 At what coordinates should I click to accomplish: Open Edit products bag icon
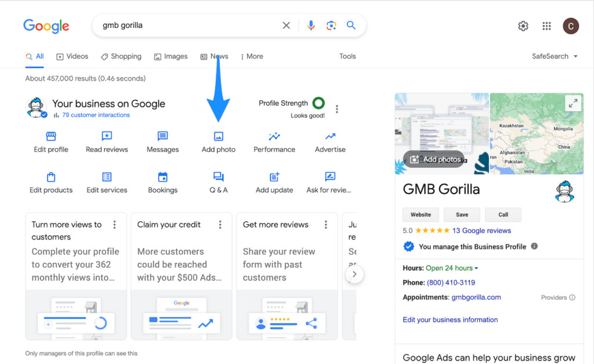tap(51, 177)
